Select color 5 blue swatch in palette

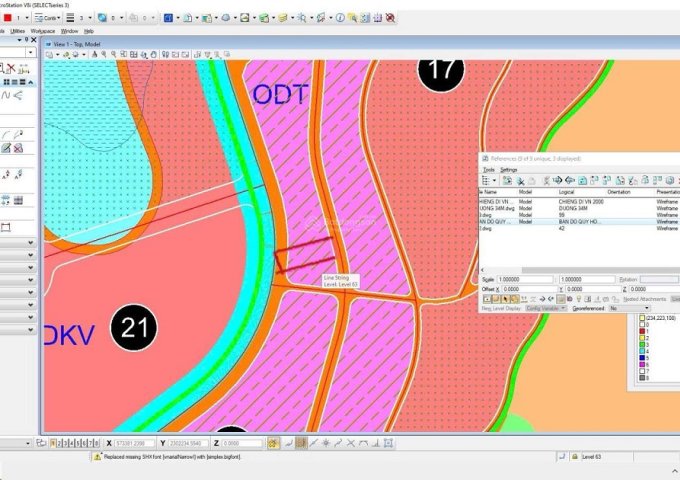coord(642,358)
